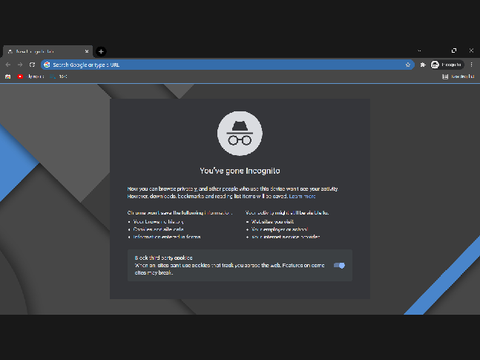The width and height of the screenshot is (480, 360).
Task: Click the Incognito profile chip
Action: 447,65
